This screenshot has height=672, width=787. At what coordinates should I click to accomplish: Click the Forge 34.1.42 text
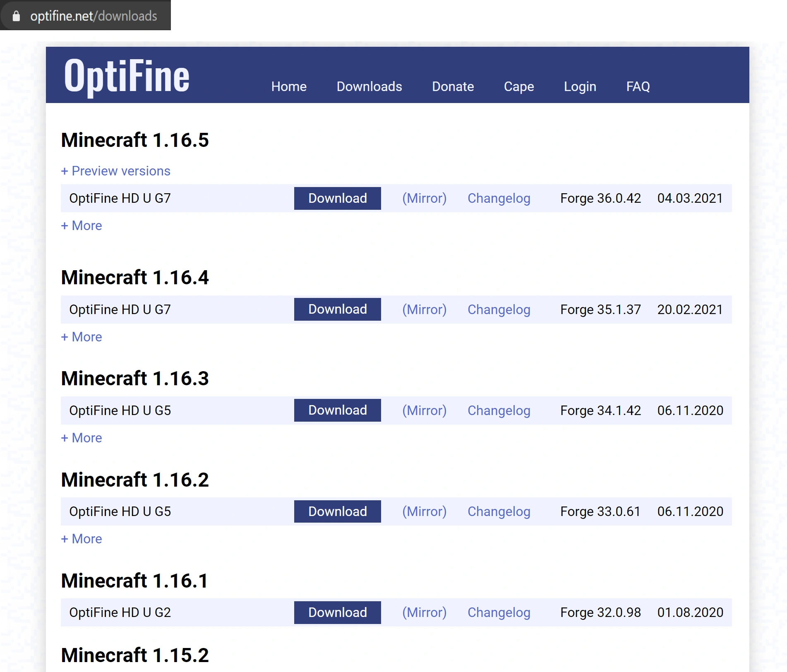[x=600, y=410]
